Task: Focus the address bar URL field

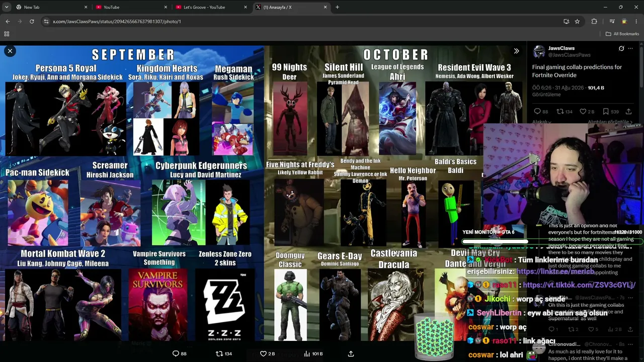Action: [x=302, y=21]
